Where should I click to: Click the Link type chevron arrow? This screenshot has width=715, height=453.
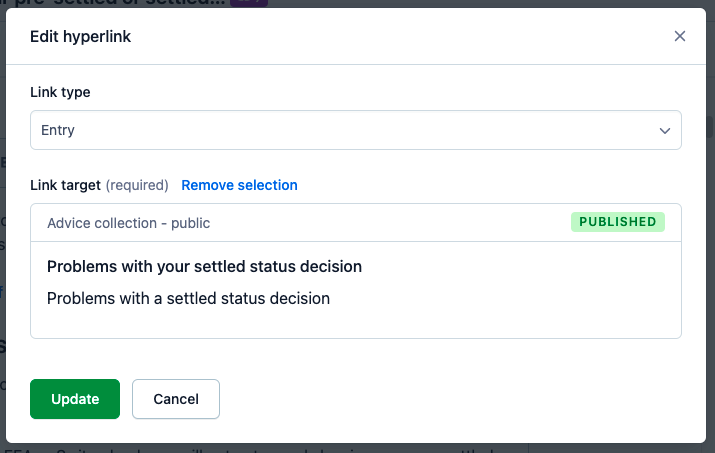[x=665, y=130]
